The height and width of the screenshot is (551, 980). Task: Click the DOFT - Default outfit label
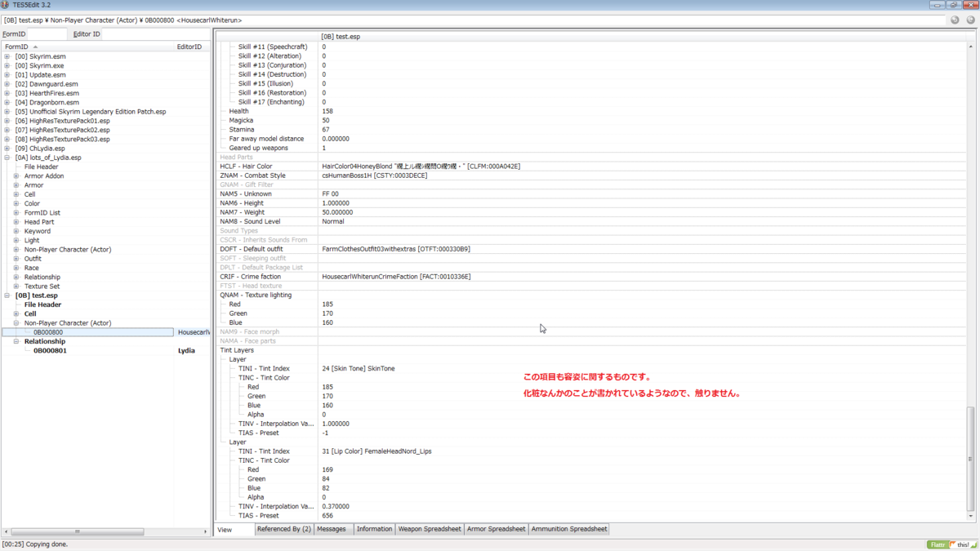[252, 249]
